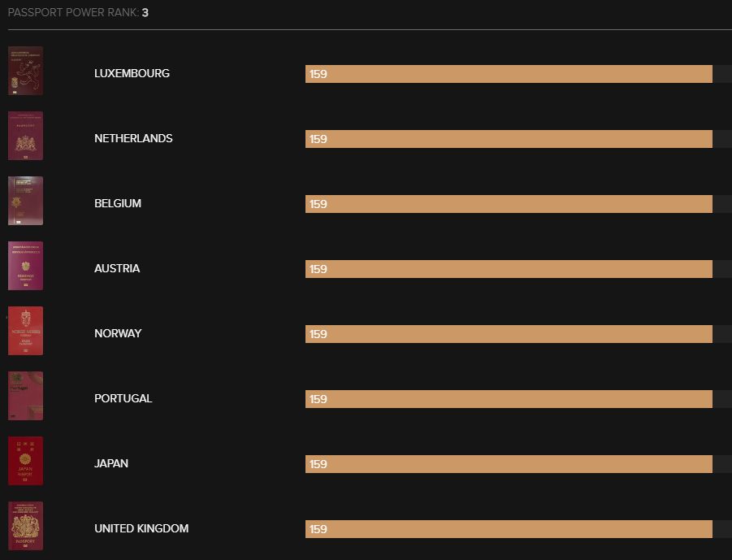Viewport: 732px width, 560px height.
Task: Click the Luxembourg passport cover icon
Action: coord(25,71)
